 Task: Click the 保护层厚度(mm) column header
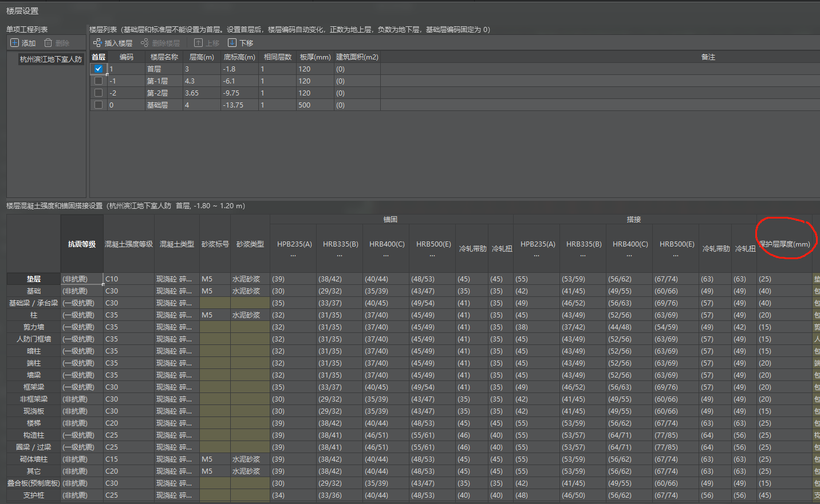pyautogui.click(x=784, y=244)
